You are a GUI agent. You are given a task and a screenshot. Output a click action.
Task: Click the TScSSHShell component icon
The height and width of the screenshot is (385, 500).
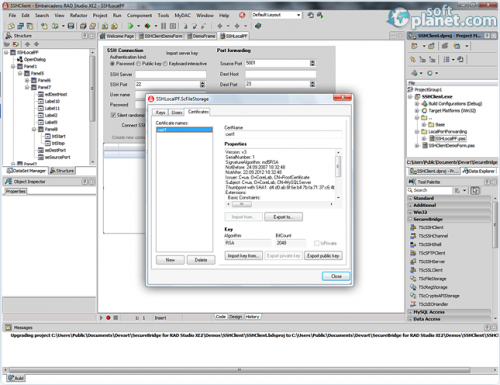413,244
